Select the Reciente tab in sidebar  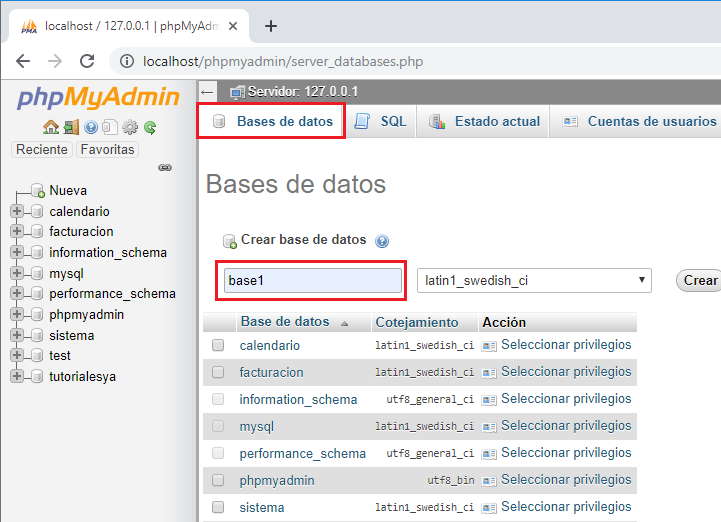[42, 149]
